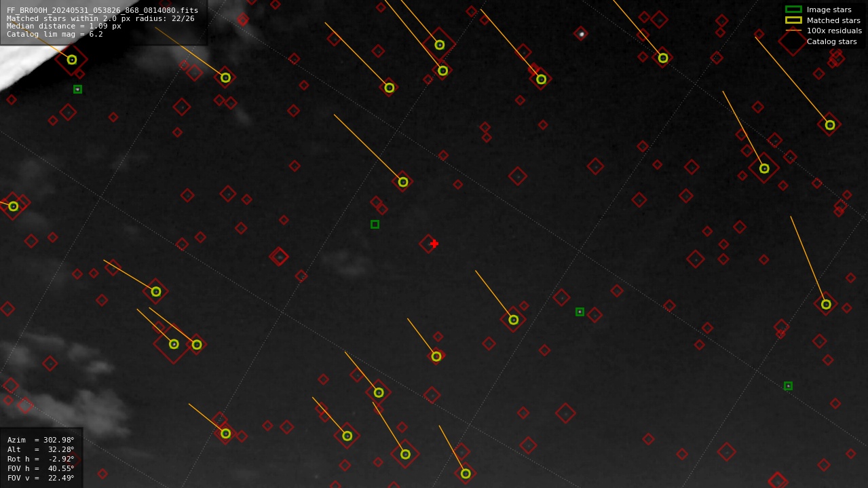The width and height of the screenshot is (868, 488).
Task: Click the 'Alt = 32.28°' readout
Action: (x=41, y=449)
